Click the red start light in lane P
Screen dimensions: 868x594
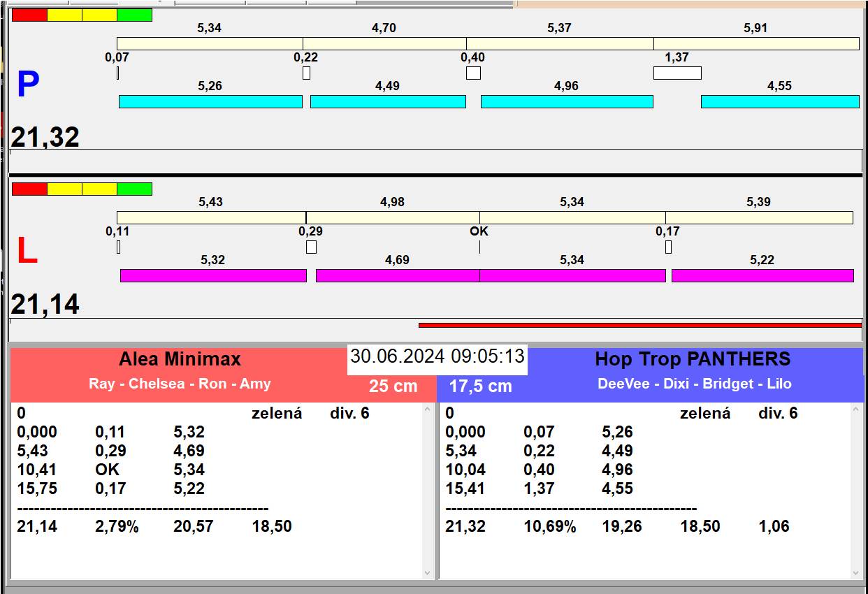(29, 15)
